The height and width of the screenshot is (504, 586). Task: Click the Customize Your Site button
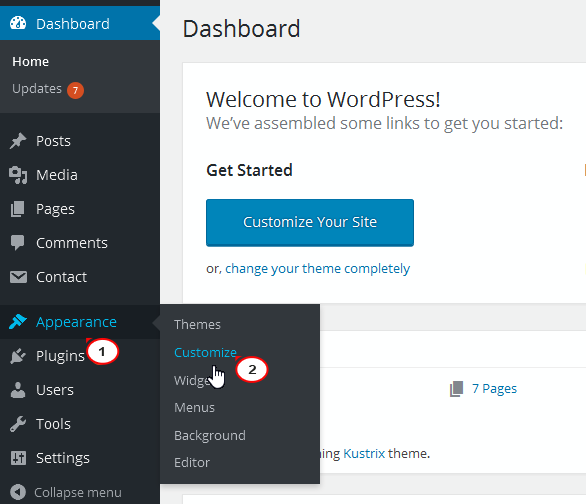coord(310,223)
